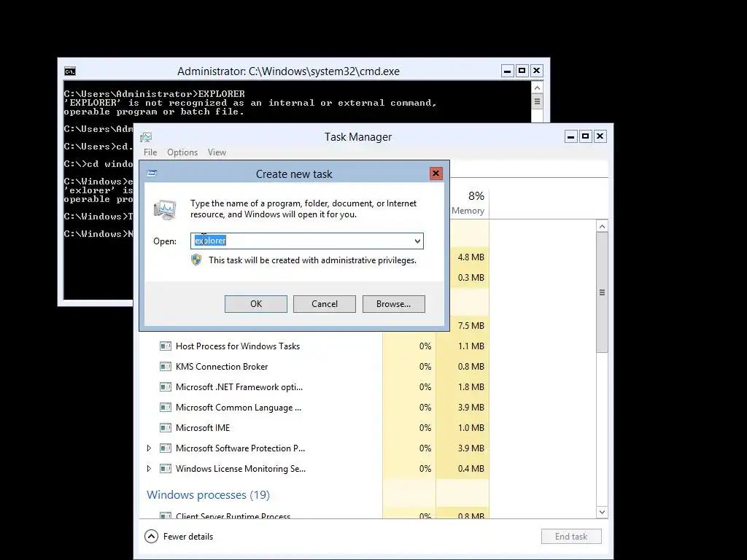Image resolution: width=747 pixels, height=560 pixels.
Task: Open the View menu in Task Manager
Action: pos(217,152)
